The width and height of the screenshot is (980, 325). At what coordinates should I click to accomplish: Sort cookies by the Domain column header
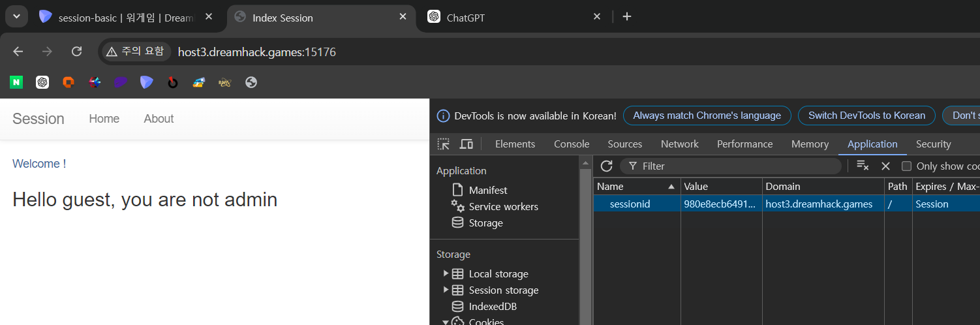[823, 186]
